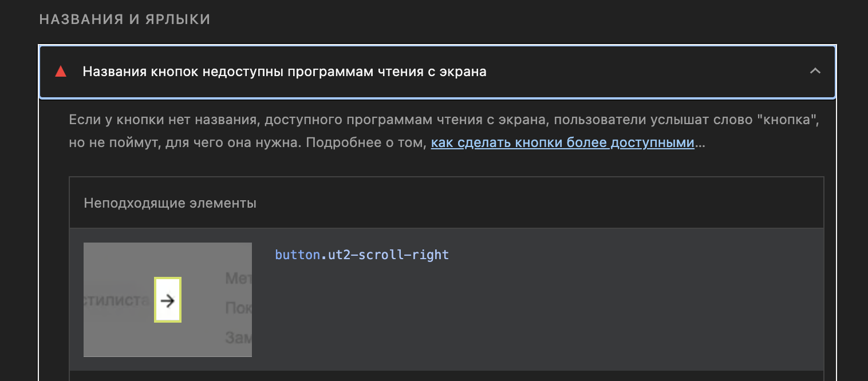
Task: Click the gray area below the thumbnail arrow
Action: coord(168,340)
